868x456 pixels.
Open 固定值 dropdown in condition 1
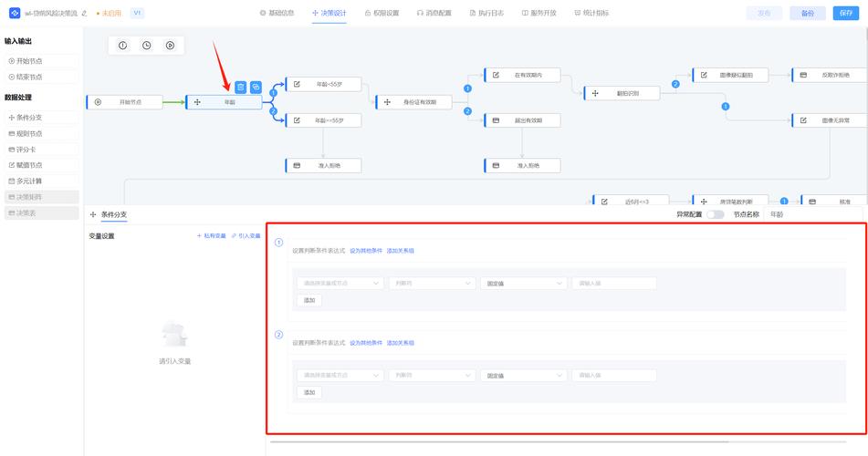pos(524,284)
